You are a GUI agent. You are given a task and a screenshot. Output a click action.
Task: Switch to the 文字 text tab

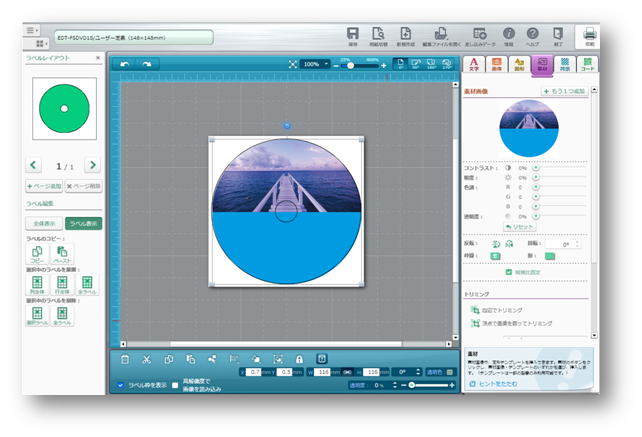(474, 64)
